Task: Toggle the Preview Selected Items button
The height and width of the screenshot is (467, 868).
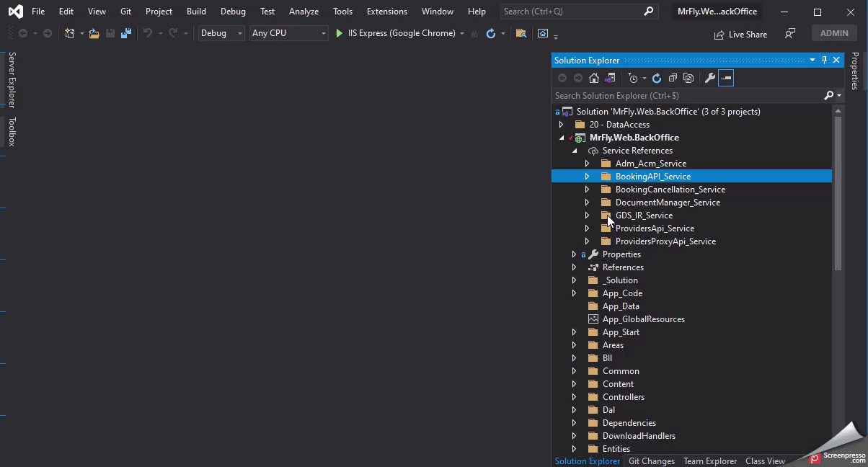Action: (726, 78)
